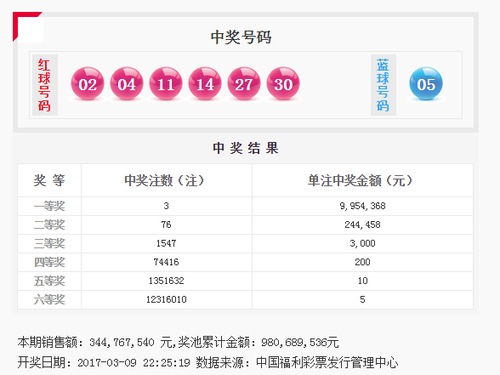This screenshot has width=500, height=375.
Task: Click the sales amount 344,767,540 text
Action: [x=122, y=343]
